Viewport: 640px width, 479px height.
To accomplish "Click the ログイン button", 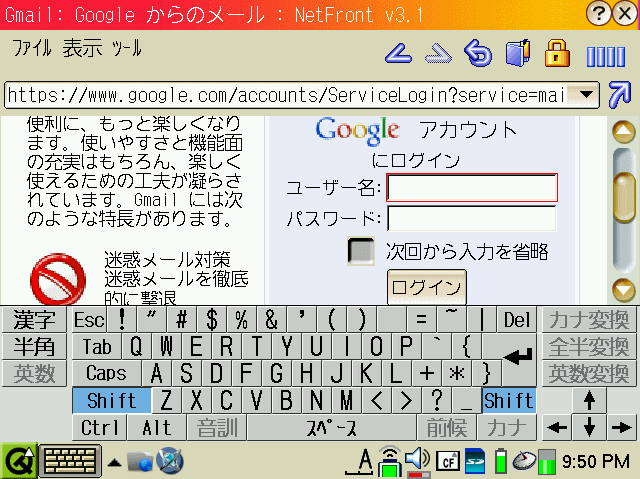I will click(427, 287).
